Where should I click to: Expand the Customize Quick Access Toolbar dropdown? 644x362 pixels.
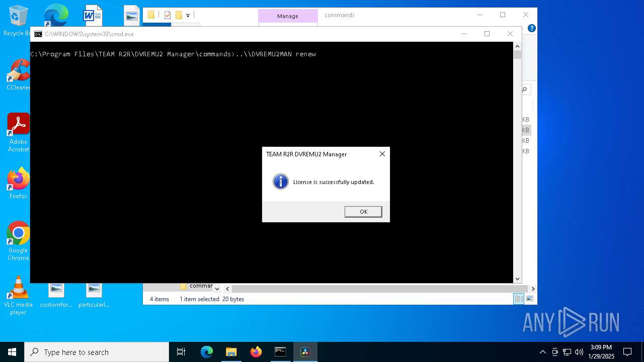pos(188,16)
